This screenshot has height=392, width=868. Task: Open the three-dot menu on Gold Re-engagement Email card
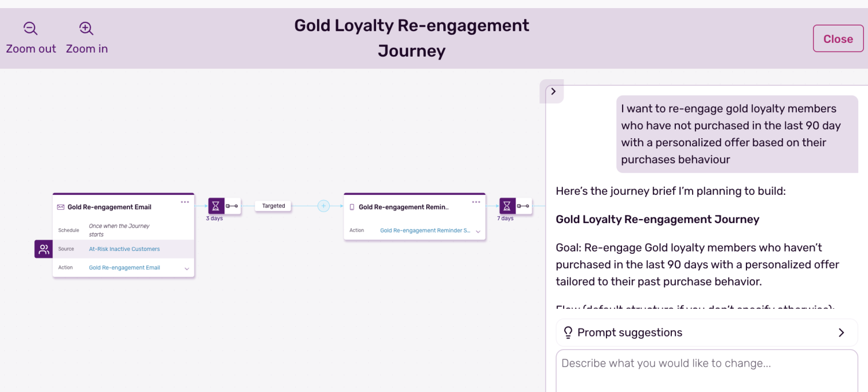point(185,202)
